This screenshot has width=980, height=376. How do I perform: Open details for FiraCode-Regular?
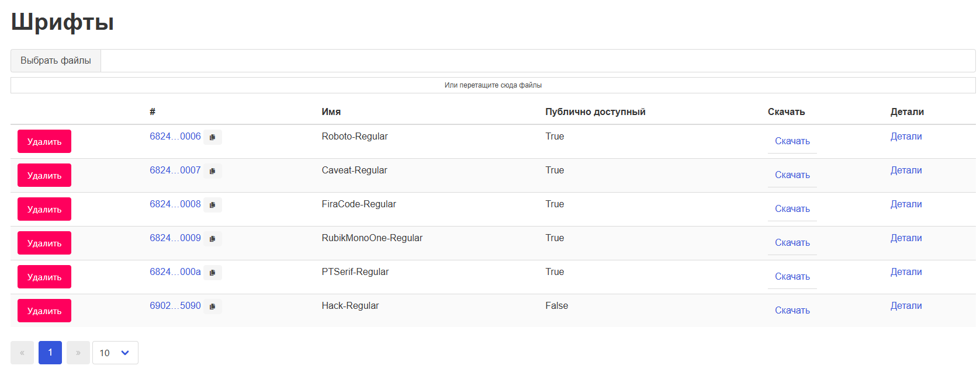pyautogui.click(x=906, y=204)
